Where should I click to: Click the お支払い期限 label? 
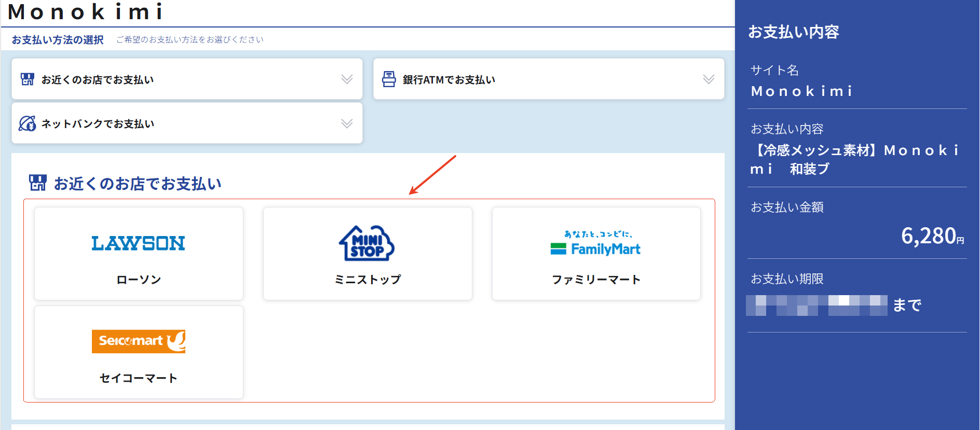[x=787, y=279]
